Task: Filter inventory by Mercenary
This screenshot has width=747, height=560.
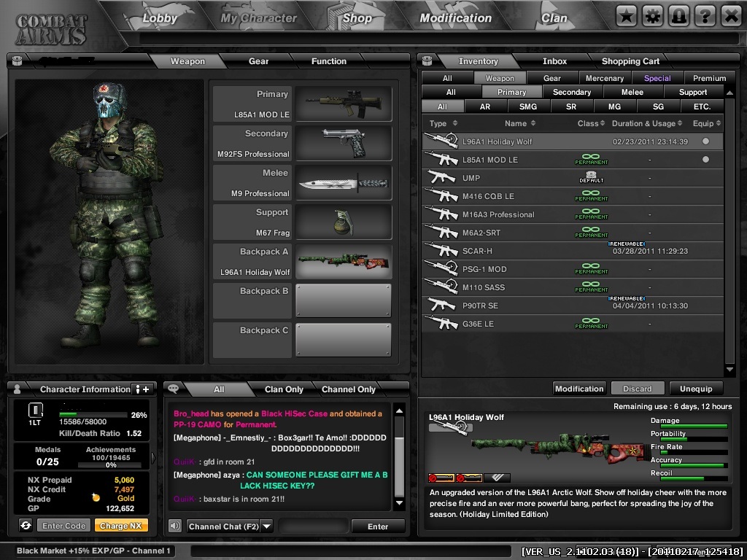Action: [x=605, y=78]
